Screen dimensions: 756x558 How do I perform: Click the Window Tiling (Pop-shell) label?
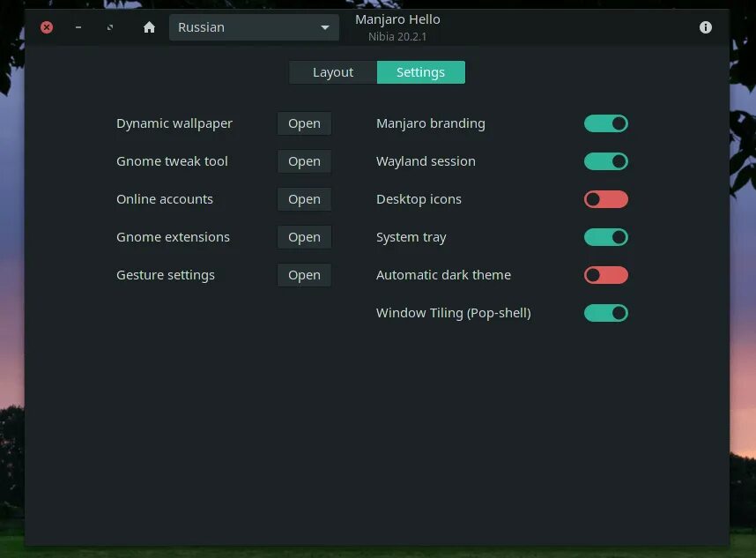coord(453,314)
